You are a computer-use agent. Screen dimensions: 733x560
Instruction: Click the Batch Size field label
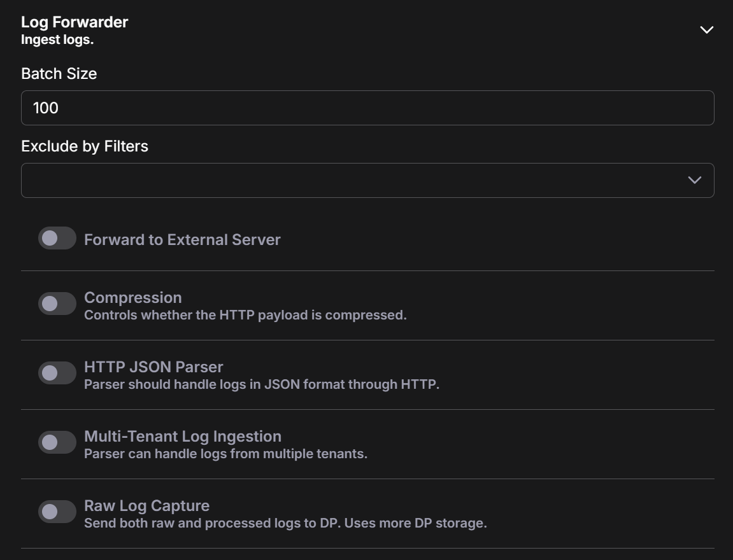(x=59, y=74)
